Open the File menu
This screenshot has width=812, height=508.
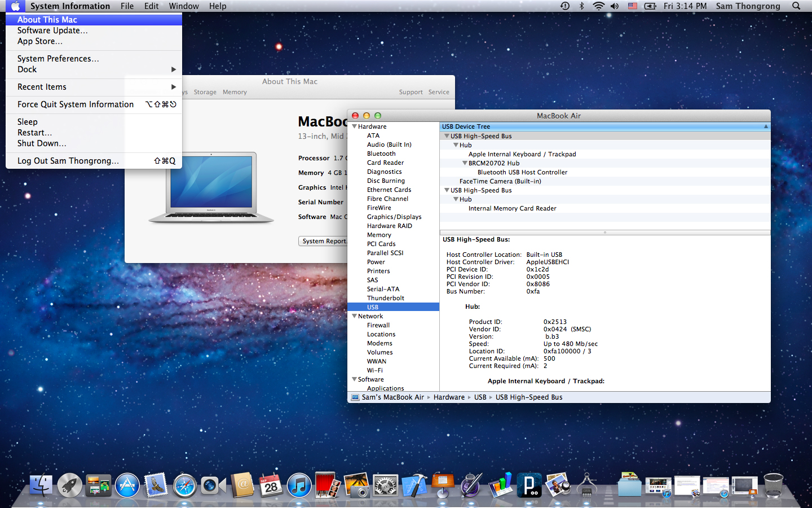point(127,6)
